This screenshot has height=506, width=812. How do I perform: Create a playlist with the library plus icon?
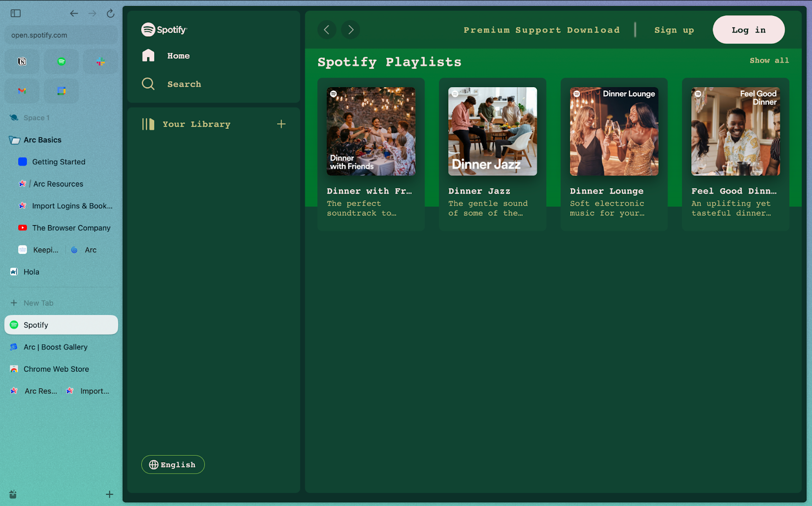281,124
